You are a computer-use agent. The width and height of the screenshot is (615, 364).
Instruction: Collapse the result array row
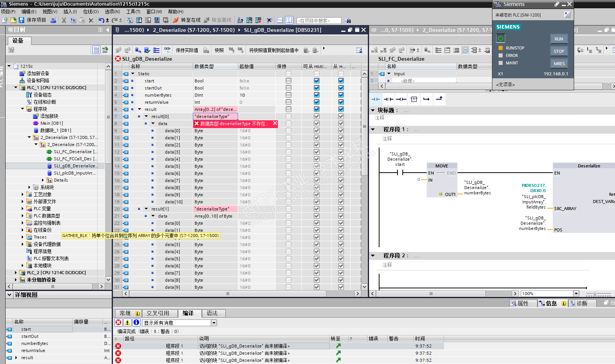tap(139, 109)
